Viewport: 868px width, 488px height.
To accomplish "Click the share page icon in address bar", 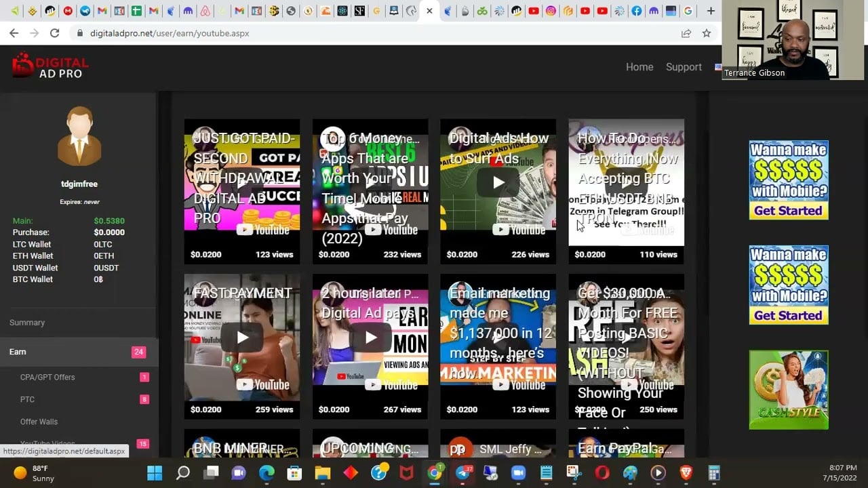I will pyautogui.click(x=686, y=33).
